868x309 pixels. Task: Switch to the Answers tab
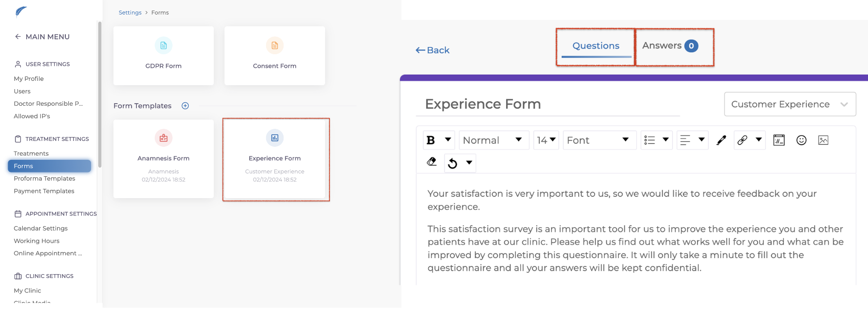pyautogui.click(x=670, y=46)
